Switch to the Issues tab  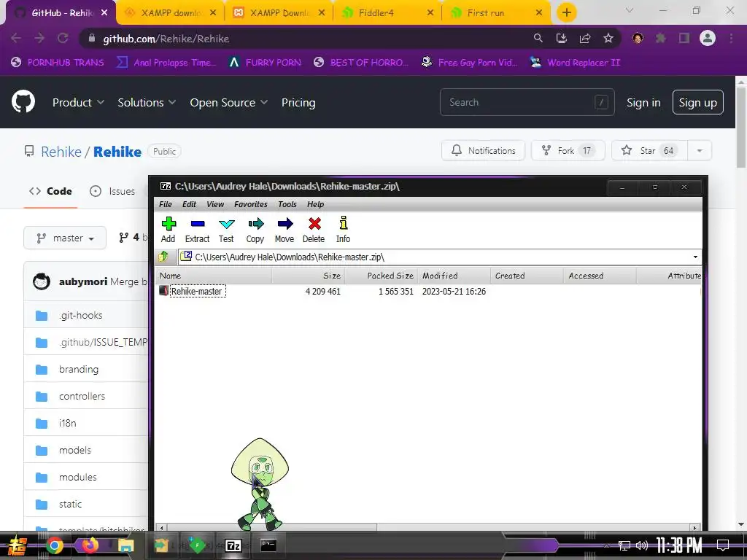pos(112,191)
